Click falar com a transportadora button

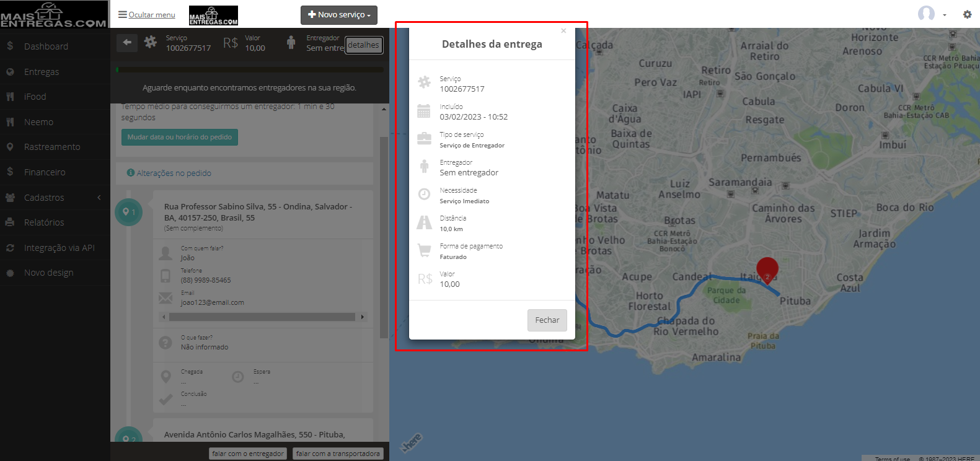[x=338, y=454]
